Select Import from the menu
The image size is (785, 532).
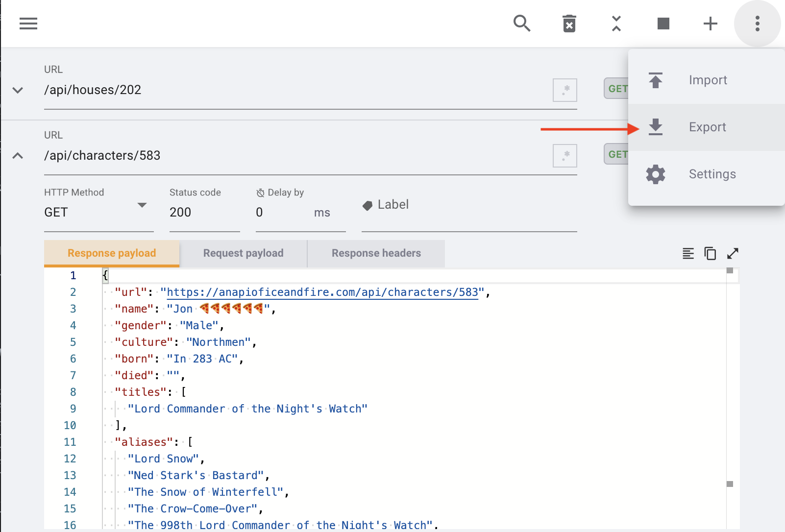click(x=707, y=80)
